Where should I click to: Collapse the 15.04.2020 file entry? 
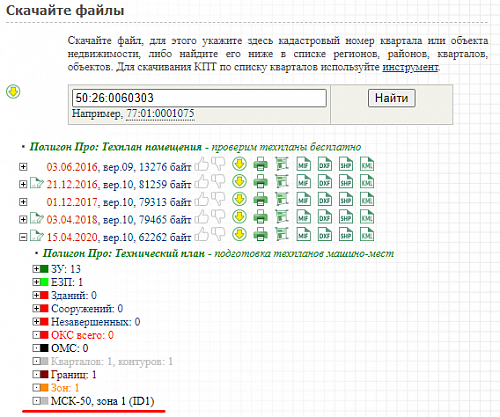[23, 237]
